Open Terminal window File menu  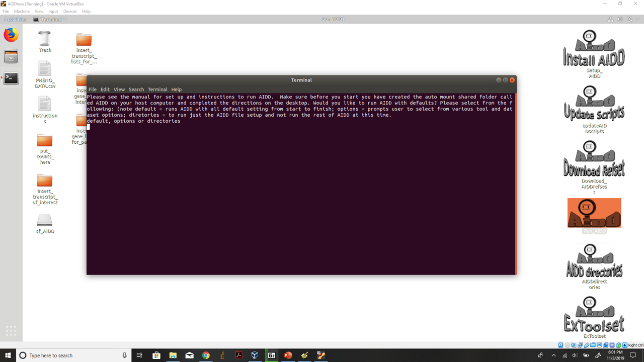point(93,89)
